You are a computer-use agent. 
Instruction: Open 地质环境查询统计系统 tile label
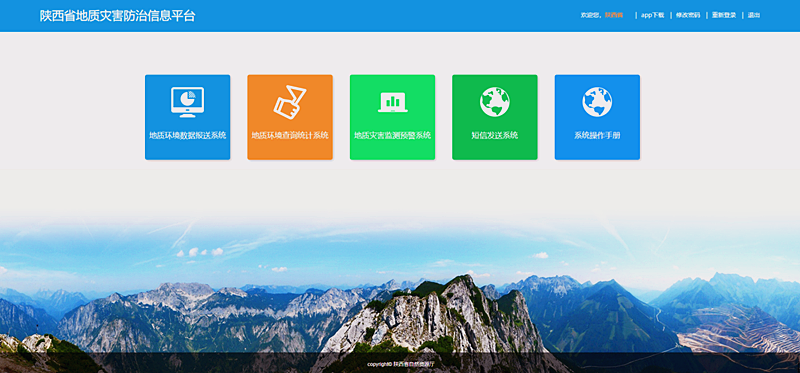click(x=290, y=135)
